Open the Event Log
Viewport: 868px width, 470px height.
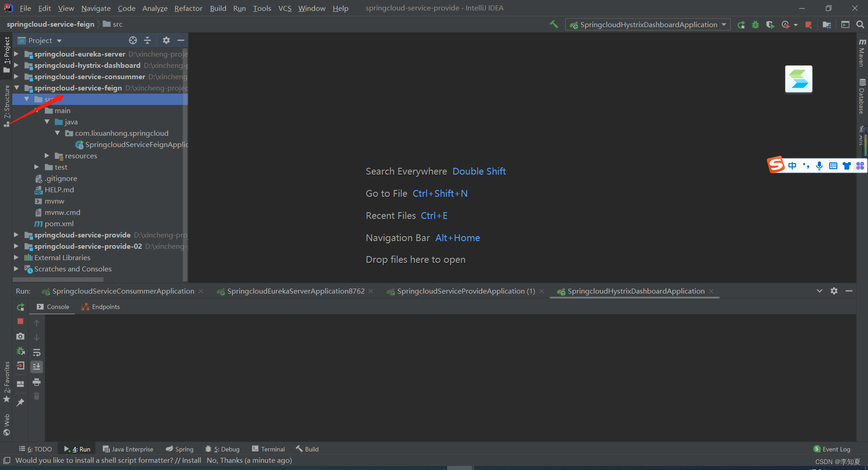832,449
